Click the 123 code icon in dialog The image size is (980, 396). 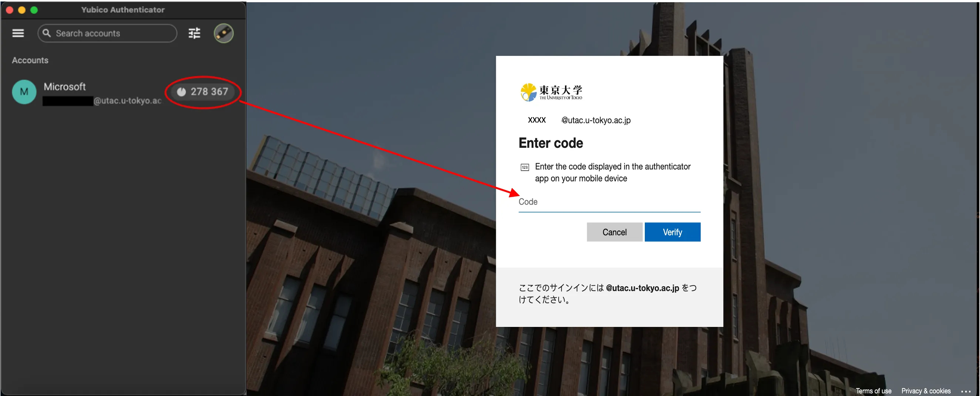tap(525, 167)
